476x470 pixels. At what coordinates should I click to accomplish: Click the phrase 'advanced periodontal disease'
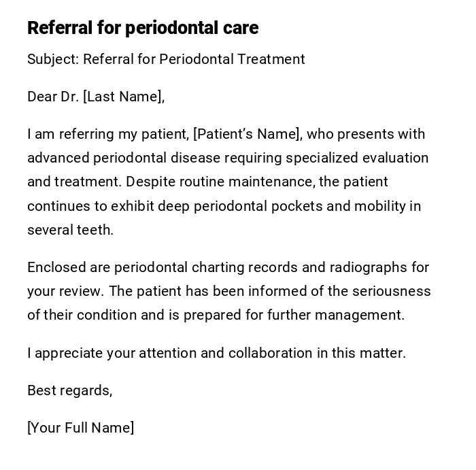(x=124, y=158)
